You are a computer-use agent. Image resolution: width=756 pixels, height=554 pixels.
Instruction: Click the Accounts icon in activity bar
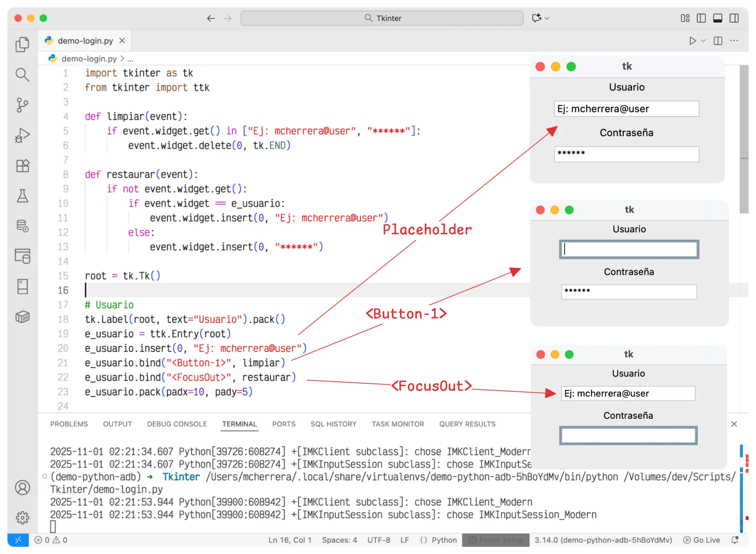click(22, 488)
